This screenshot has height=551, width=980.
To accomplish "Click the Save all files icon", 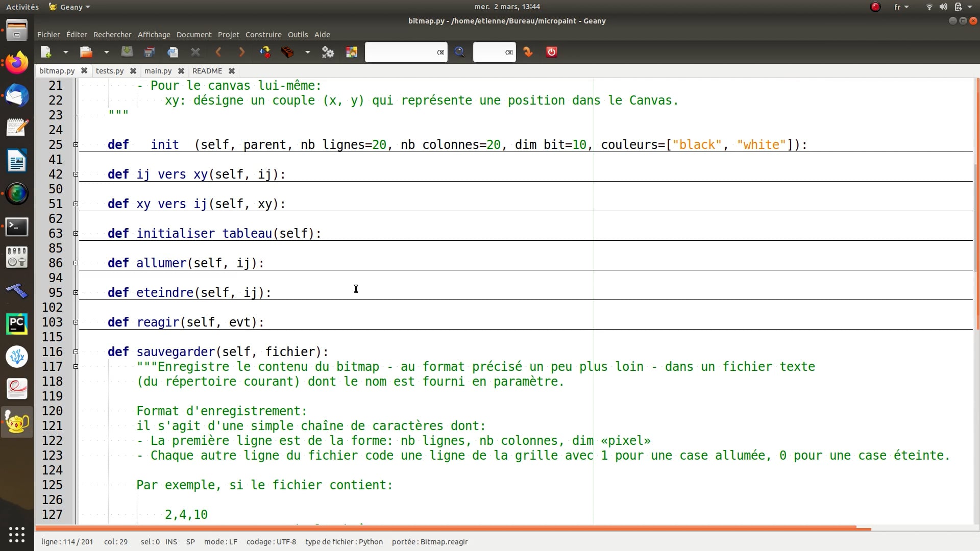I will (150, 52).
